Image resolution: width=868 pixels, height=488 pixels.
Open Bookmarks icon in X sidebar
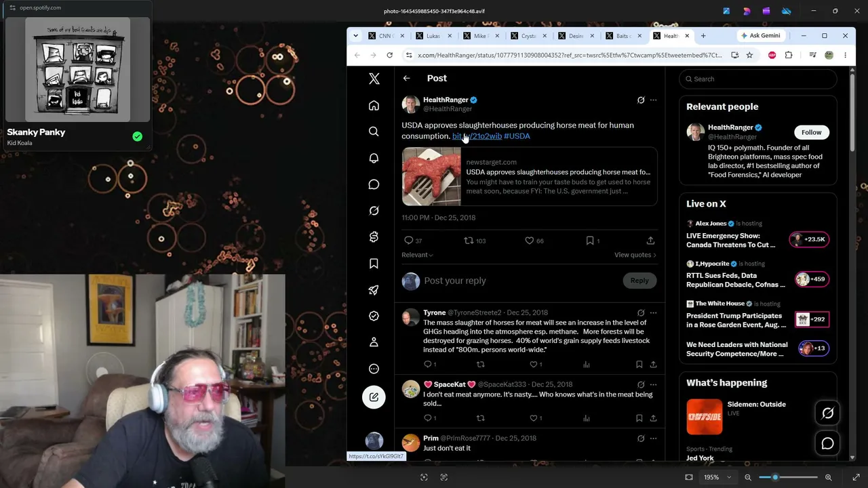point(374,264)
